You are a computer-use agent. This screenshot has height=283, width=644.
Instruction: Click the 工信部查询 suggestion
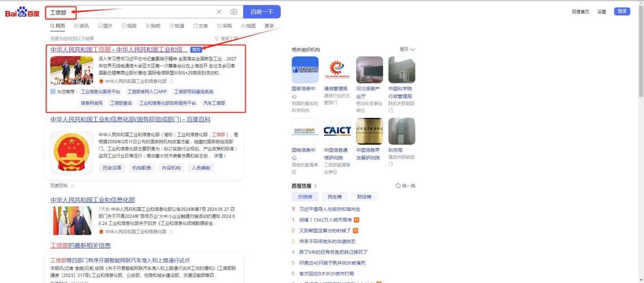coord(121,103)
